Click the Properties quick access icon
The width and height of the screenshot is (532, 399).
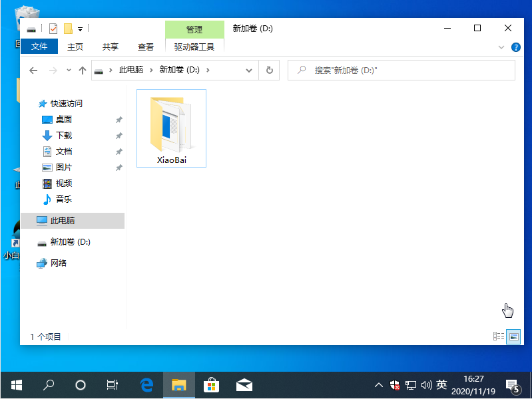(x=53, y=29)
